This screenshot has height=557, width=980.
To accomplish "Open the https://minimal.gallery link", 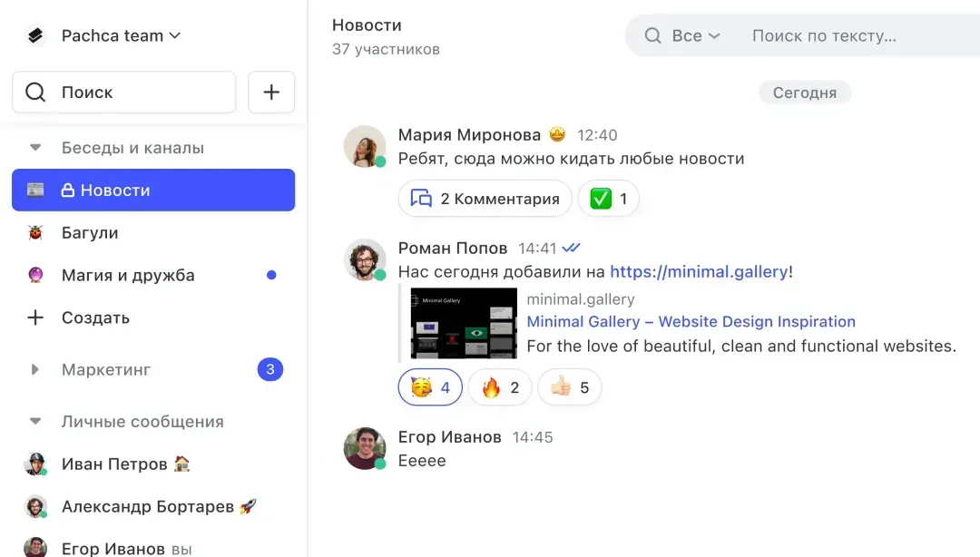I will pos(698,271).
